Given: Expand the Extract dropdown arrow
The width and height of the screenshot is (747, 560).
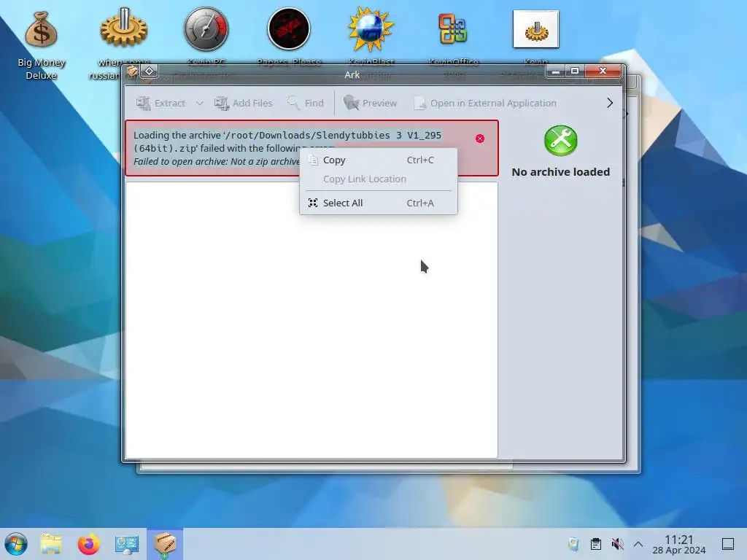Looking at the screenshot, I should pyautogui.click(x=200, y=103).
